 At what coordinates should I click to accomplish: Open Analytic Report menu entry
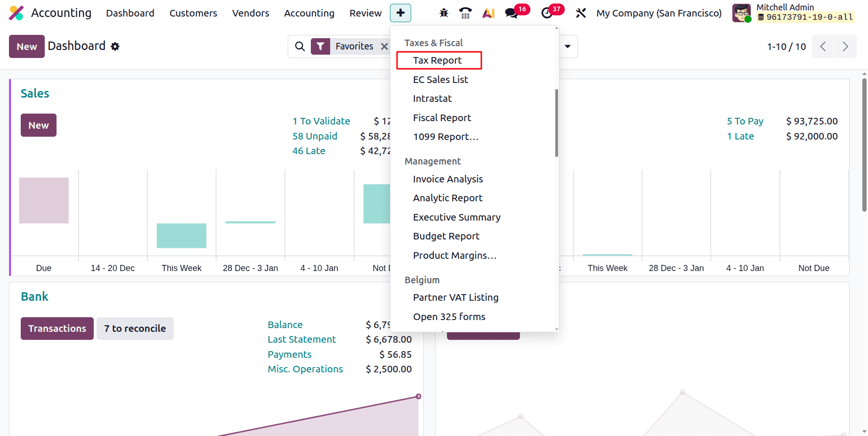447,198
